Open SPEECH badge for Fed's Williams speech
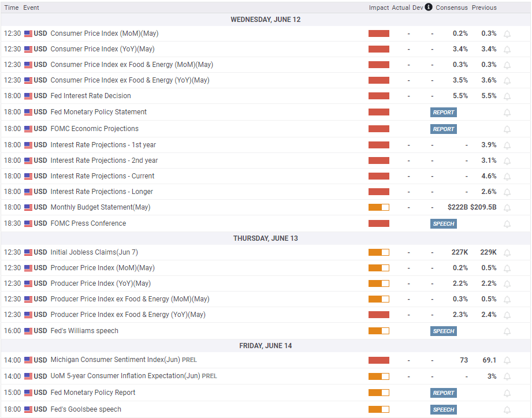Image resolution: width=532 pixels, height=418 pixels. (x=444, y=331)
